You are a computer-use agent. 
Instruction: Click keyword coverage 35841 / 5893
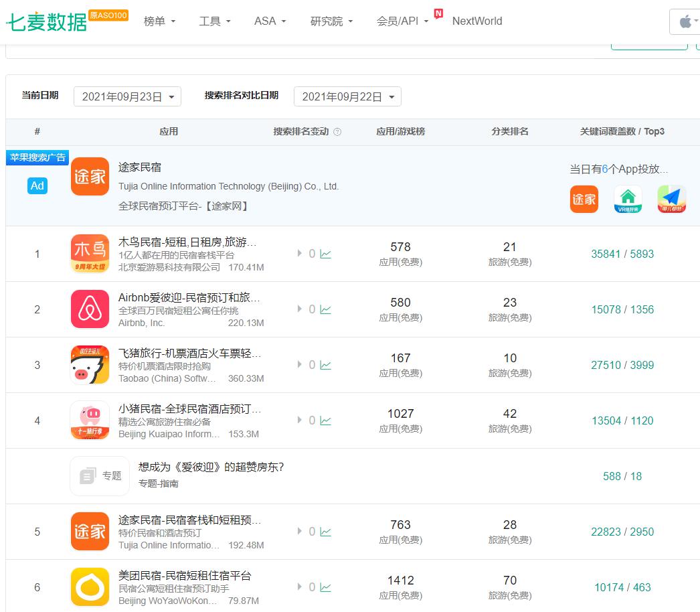pyautogui.click(x=622, y=254)
